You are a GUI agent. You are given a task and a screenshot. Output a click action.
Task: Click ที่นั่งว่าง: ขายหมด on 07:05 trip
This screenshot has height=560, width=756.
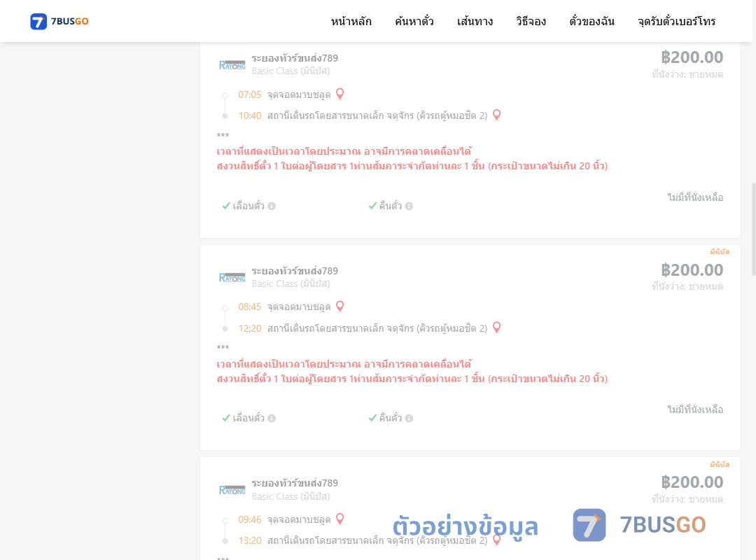click(687, 74)
